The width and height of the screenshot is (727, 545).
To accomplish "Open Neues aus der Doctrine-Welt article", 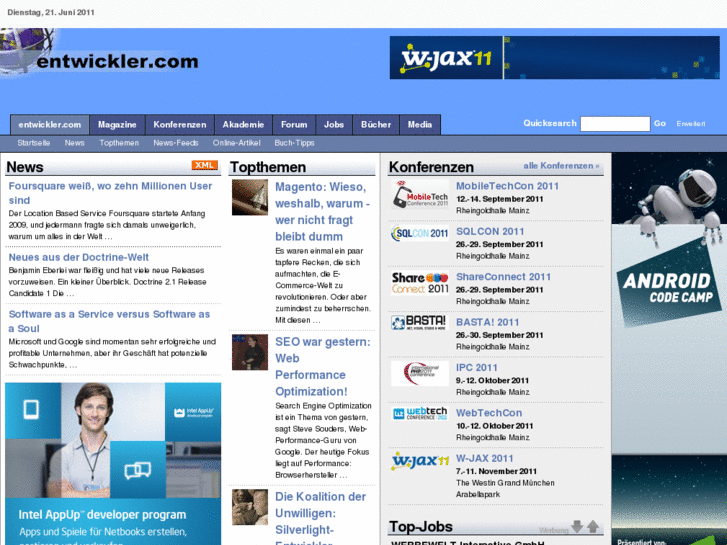I will (79, 257).
